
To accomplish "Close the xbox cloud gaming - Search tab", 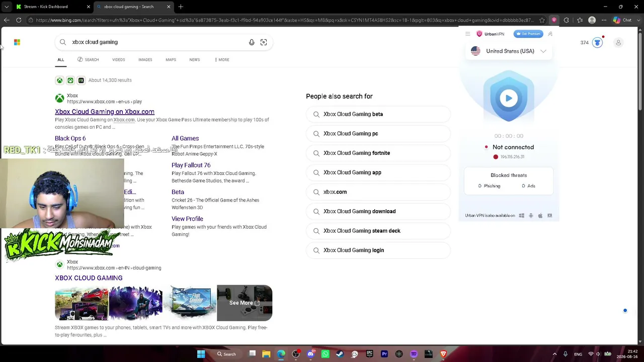I will [169, 7].
